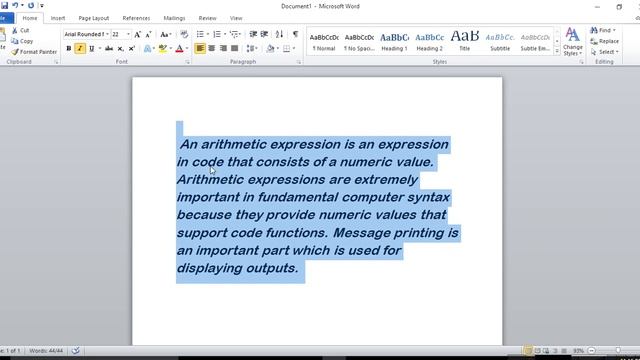Screen dimensions: 640x360
Task: Open the Change Case dropdown
Action: pos(166,35)
